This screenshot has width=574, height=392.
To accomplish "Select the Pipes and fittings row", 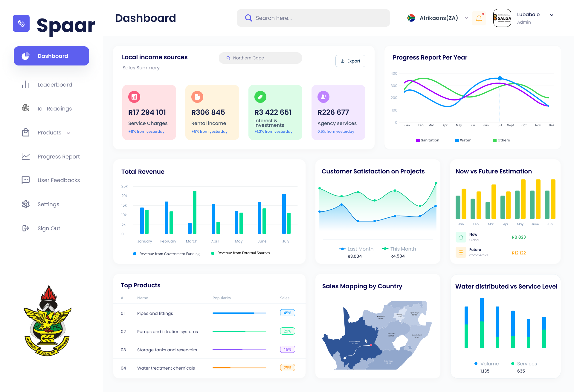I will click(209, 313).
